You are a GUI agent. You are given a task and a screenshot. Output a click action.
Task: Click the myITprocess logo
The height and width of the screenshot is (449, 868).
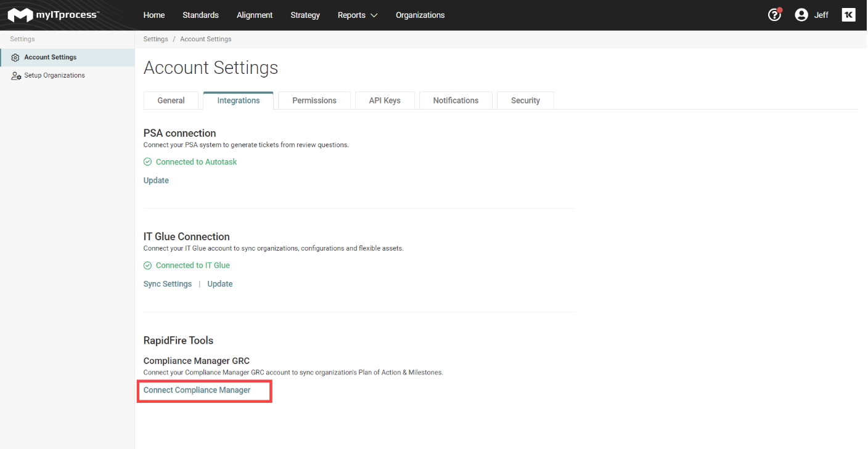coord(54,15)
